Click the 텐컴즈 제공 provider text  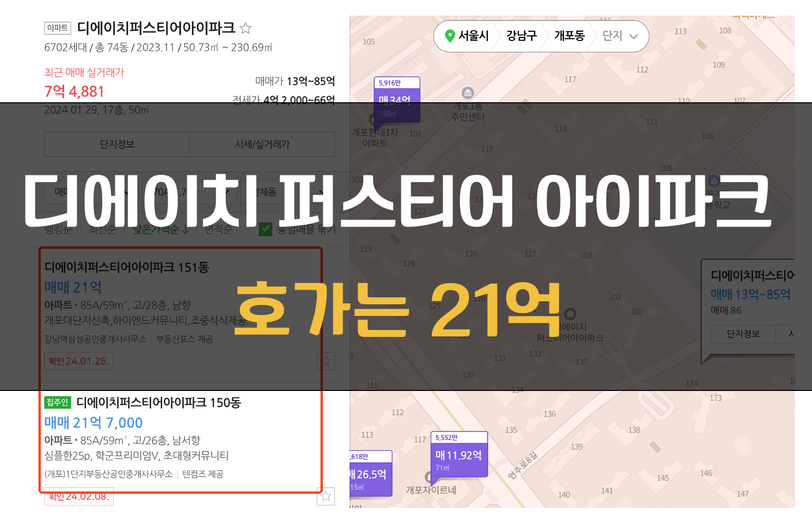(203, 474)
